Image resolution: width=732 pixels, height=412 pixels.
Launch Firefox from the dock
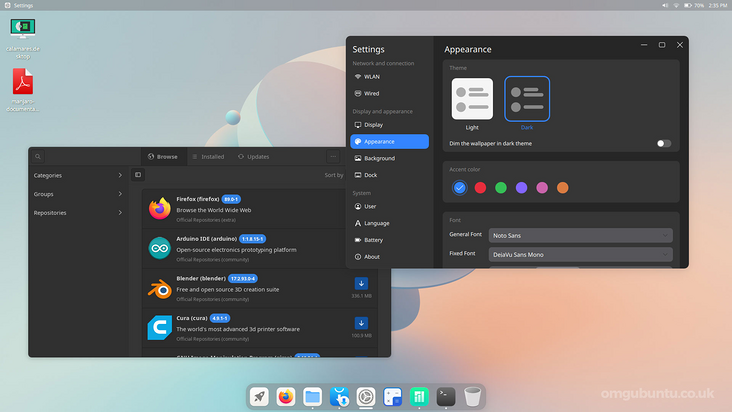point(286,397)
